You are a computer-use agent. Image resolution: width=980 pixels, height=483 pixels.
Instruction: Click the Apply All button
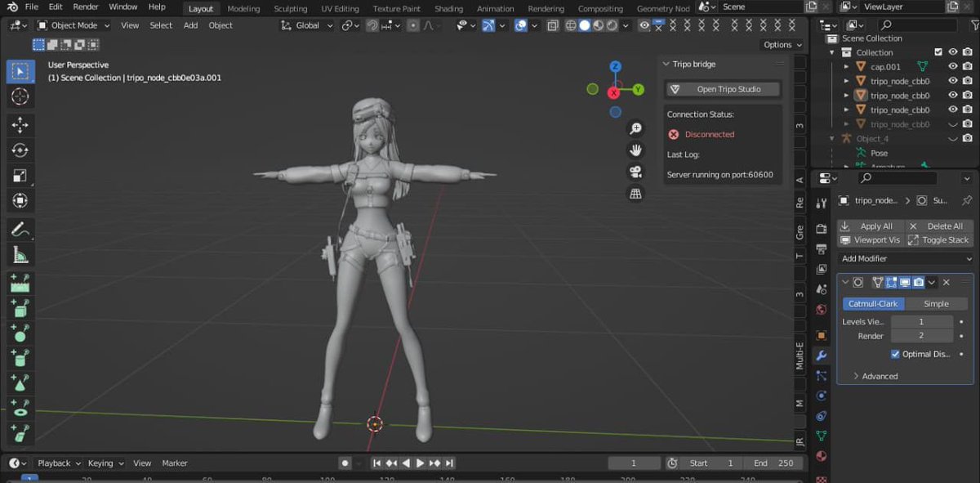point(871,226)
